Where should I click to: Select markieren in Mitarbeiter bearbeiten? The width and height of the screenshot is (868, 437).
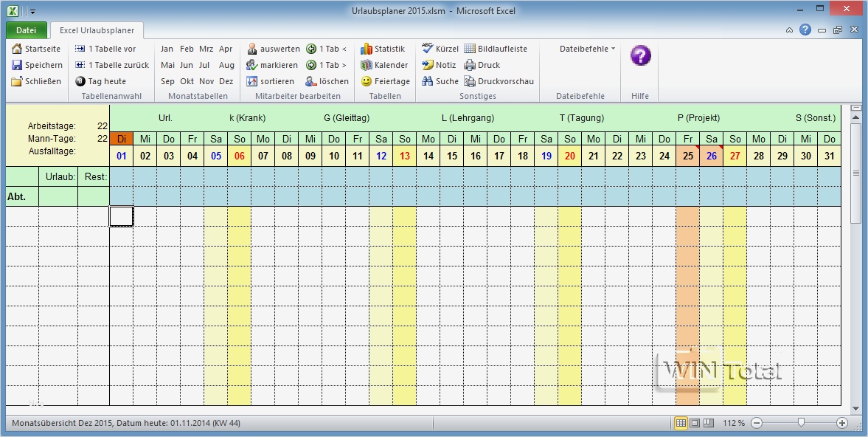[x=272, y=65]
